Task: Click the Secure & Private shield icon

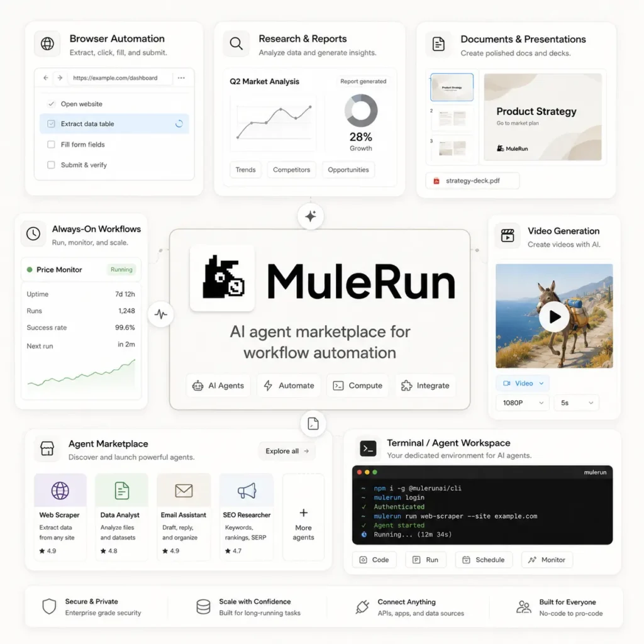Action: (49, 606)
